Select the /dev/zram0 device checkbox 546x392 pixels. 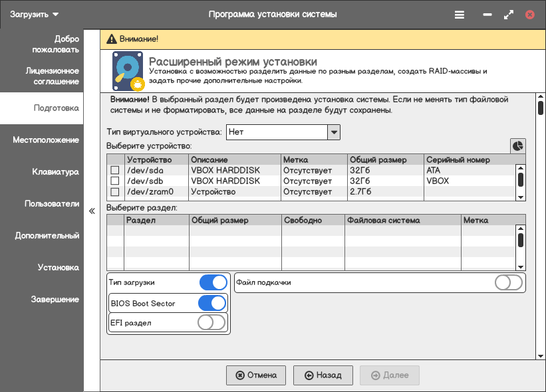pyautogui.click(x=115, y=192)
